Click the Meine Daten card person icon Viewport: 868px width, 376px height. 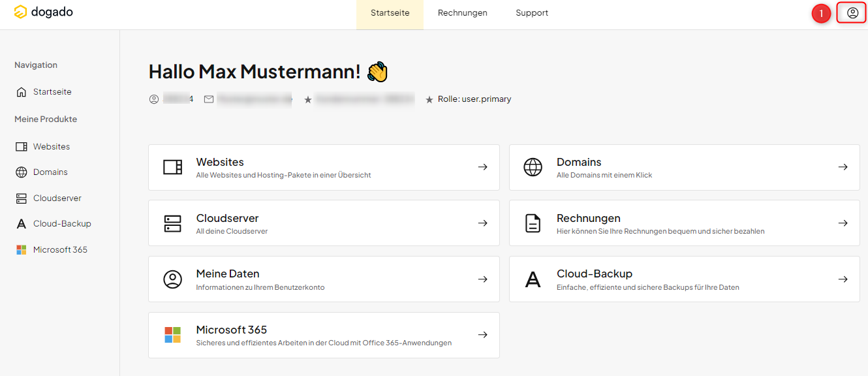[x=172, y=279]
